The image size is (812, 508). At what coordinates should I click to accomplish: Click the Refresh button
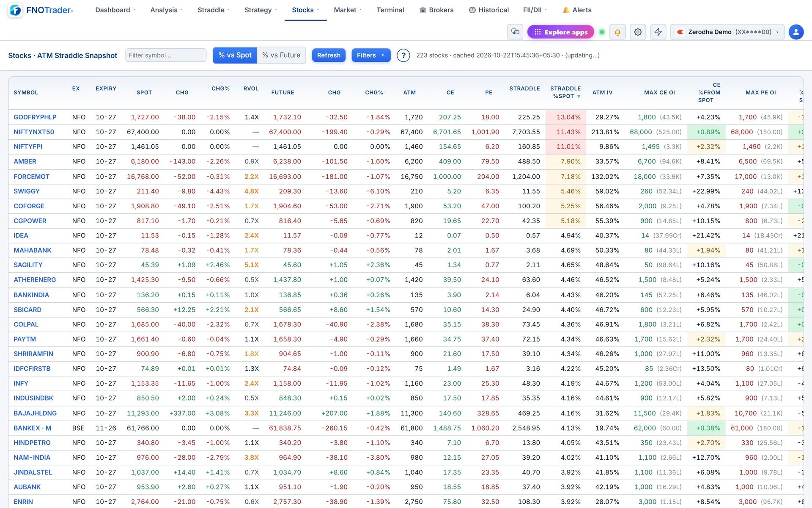(329, 55)
